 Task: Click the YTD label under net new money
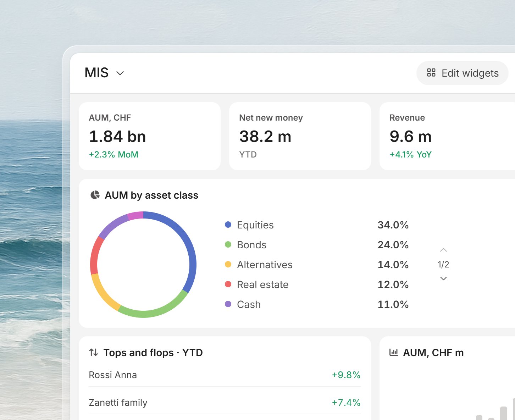point(248,155)
